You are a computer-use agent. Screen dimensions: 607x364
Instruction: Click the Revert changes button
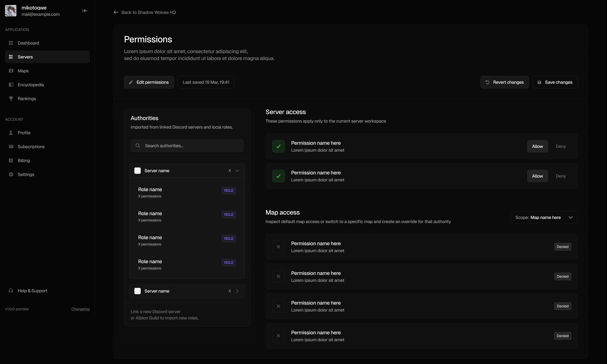click(x=504, y=82)
